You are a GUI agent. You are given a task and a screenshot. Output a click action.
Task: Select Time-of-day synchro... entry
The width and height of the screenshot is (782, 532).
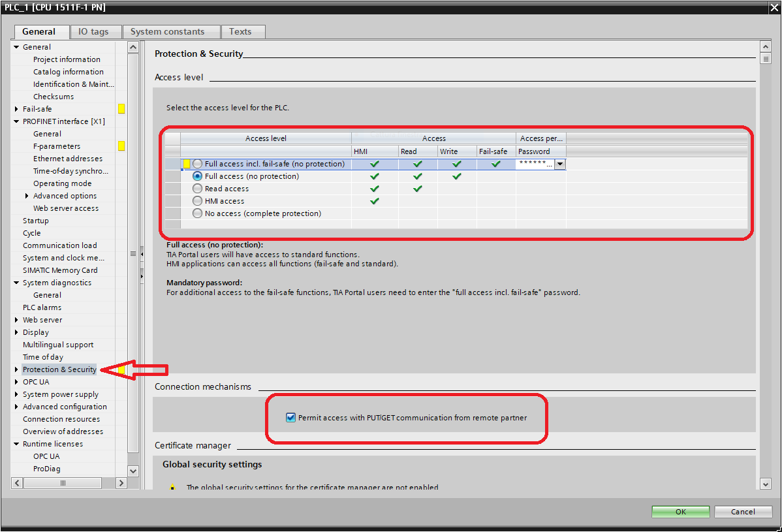point(70,171)
